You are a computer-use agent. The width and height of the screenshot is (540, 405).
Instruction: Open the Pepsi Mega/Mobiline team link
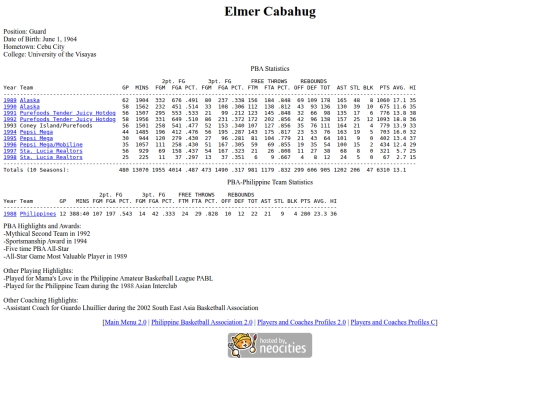tap(51, 145)
